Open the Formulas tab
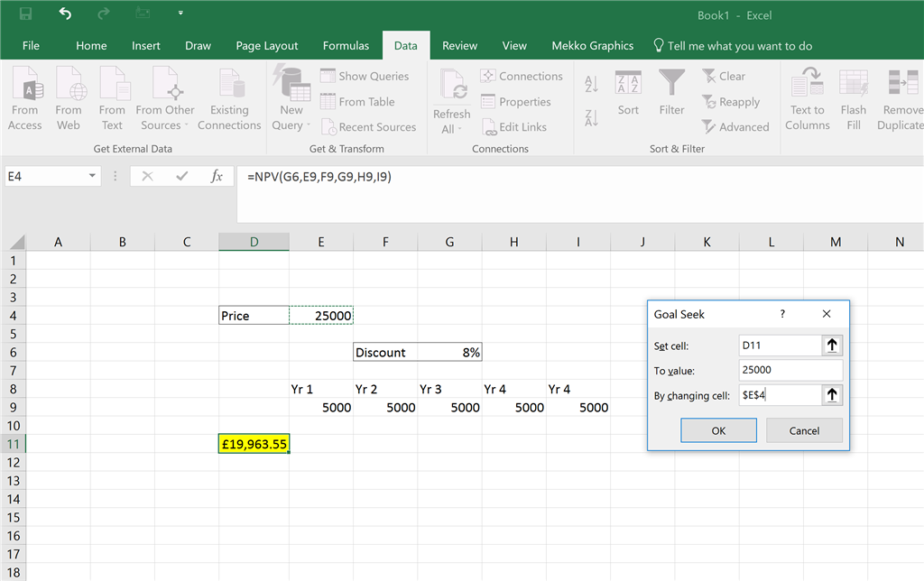Screen dimensions: 924x581 pos(346,45)
